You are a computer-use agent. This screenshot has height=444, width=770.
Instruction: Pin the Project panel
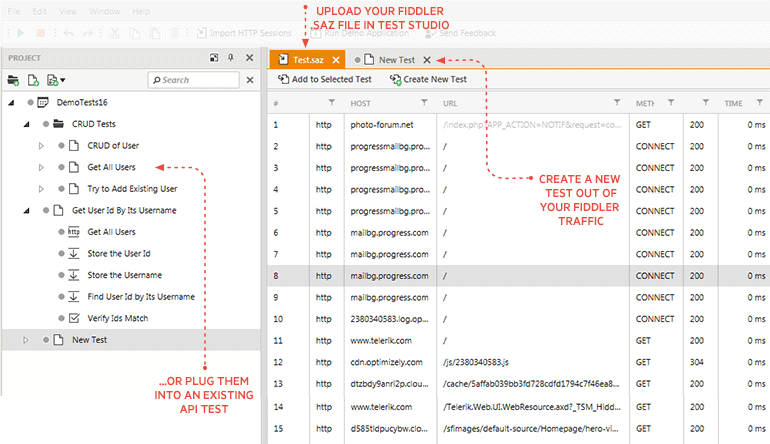[x=231, y=57]
